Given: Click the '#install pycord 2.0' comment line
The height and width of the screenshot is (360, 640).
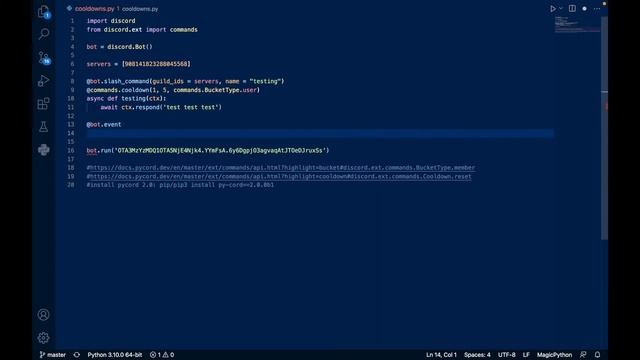Looking at the screenshot, I should 180,185.
